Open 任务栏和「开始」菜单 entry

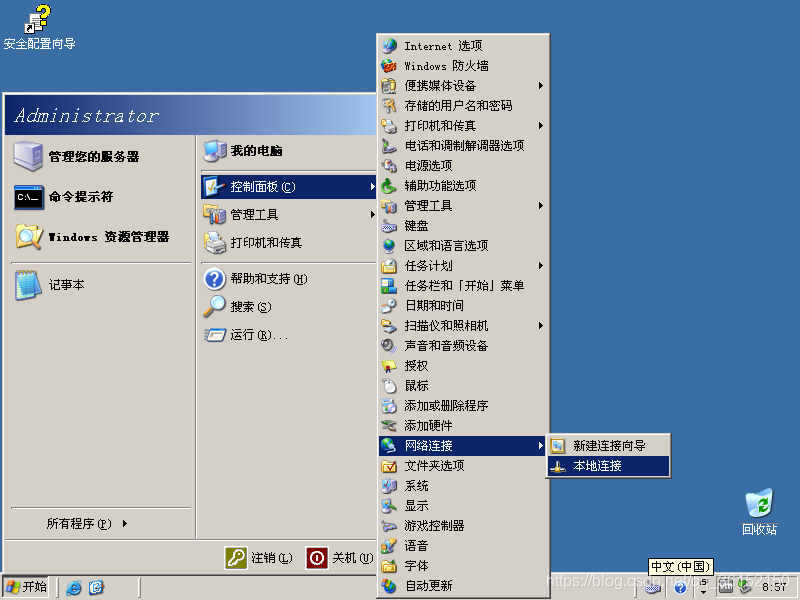pos(463,286)
